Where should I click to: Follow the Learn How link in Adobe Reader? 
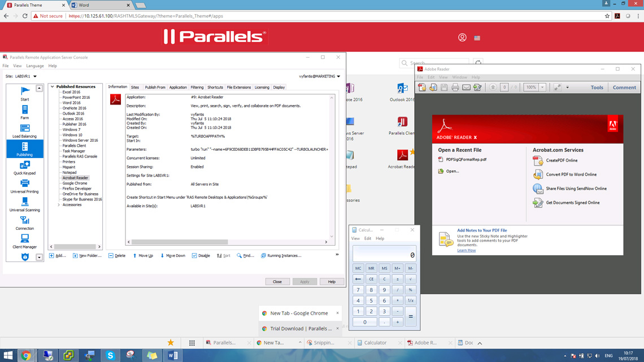(466, 250)
